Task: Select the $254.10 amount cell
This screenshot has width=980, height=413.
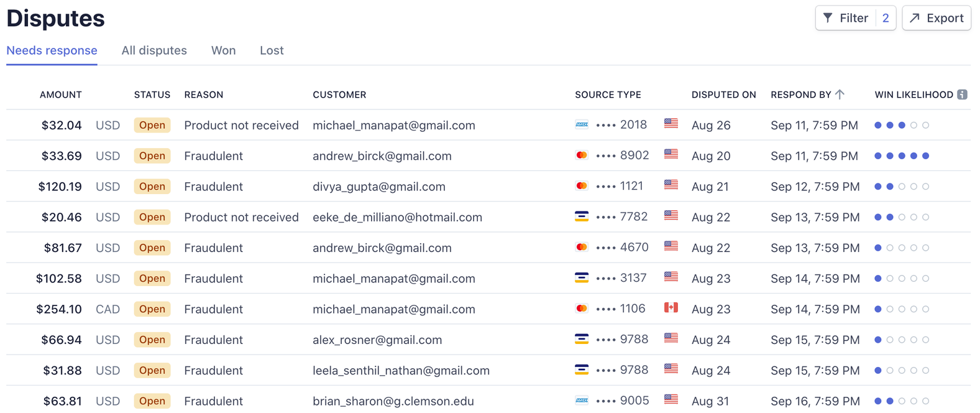Action: point(59,309)
